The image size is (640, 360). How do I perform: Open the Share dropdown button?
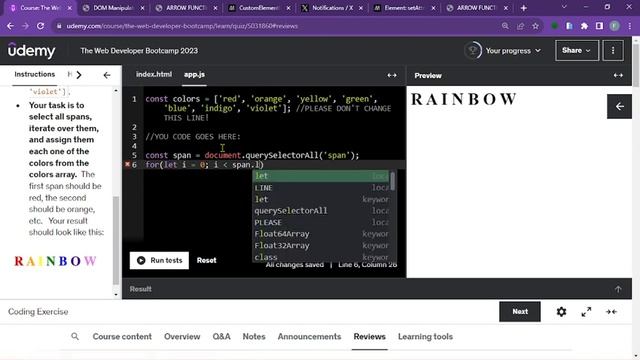[x=577, y=51]
